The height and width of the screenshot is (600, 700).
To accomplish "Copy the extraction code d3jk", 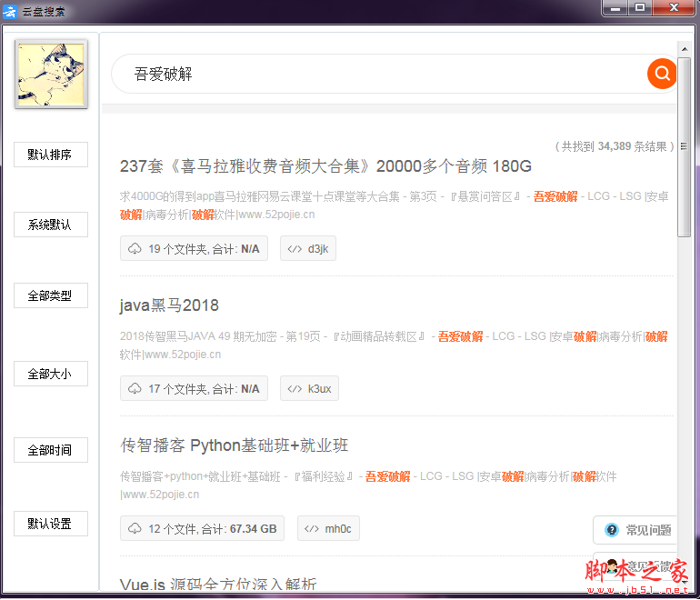I will 308,249.
